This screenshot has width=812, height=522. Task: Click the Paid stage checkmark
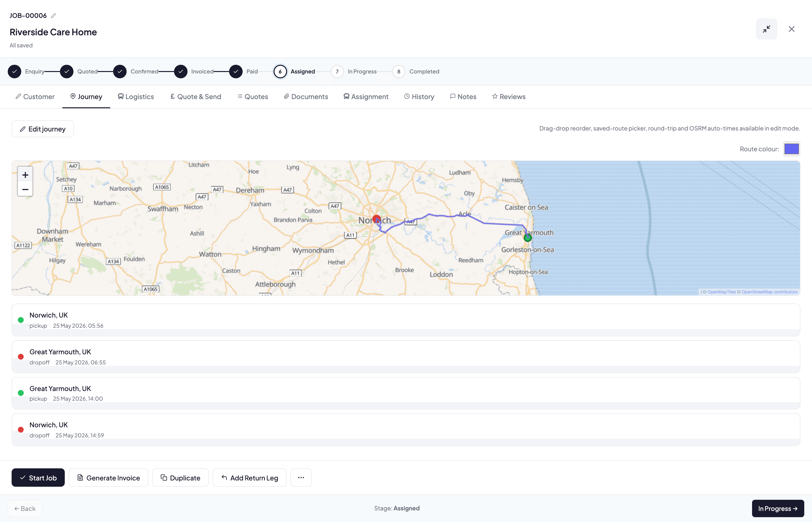pos(236,72)
